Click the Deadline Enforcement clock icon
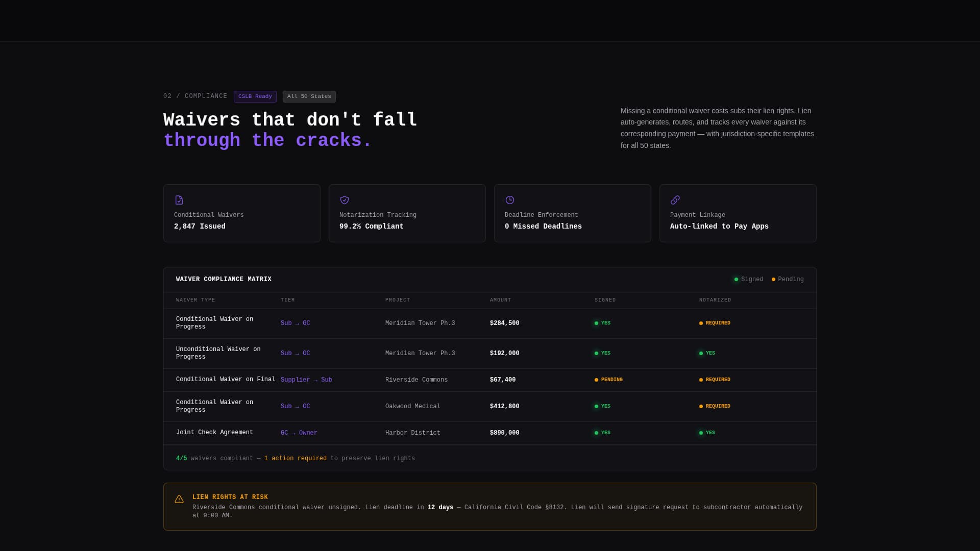 pyautogui.click(x=510, y=200)
